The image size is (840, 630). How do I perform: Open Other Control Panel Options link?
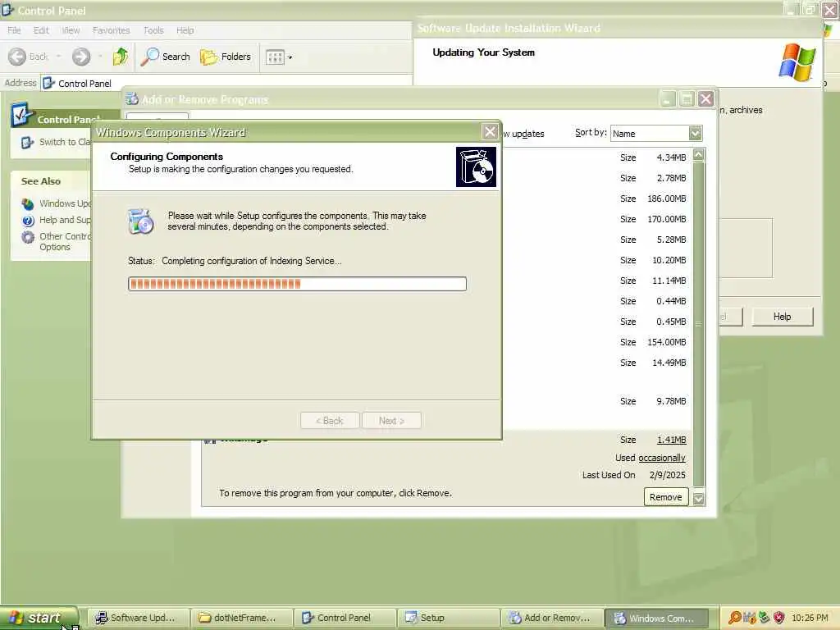point(64,242)
